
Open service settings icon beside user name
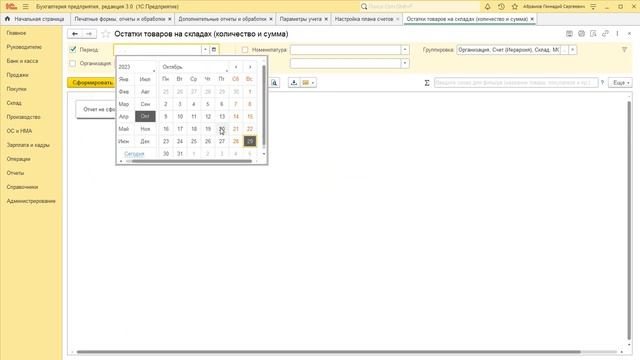click(593, 7)
